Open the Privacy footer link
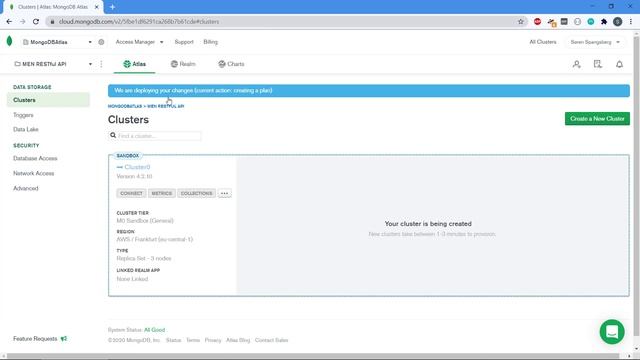640x360 pixels. (213, 340)
